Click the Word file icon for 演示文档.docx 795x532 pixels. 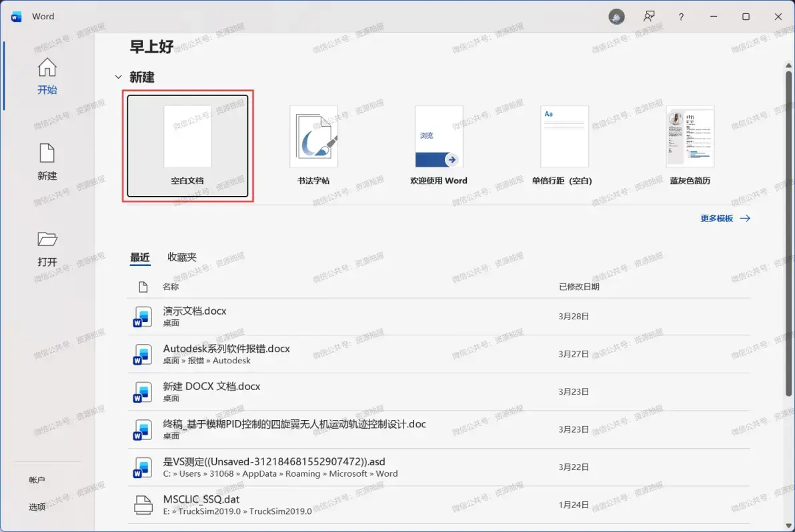tap(143, 317)
